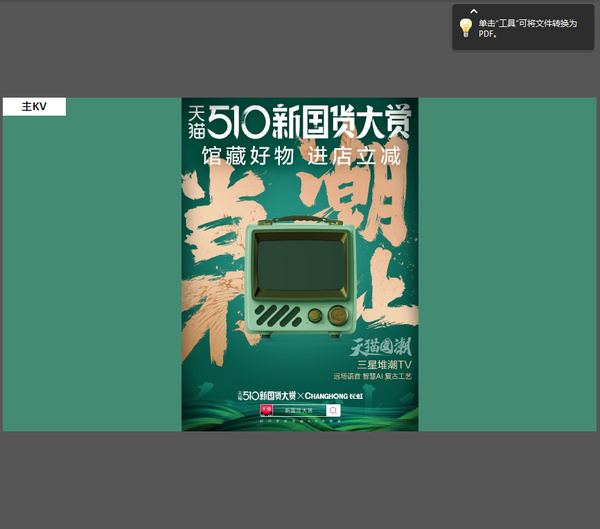The width and height of the screenshot is (600, 529).
Task: Click the small 510新国货大赏 logo near the bottom
Action: coord(267,395)
